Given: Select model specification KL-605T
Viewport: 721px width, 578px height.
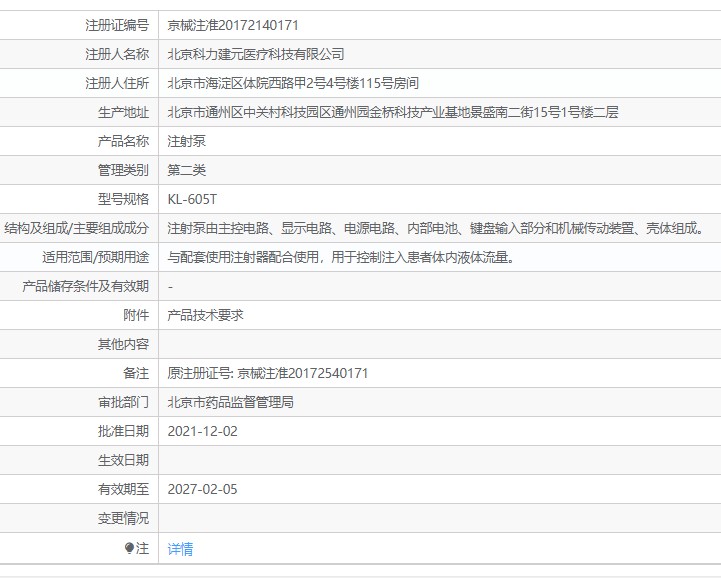Looking at the screenshot, I should pos(192,199).
